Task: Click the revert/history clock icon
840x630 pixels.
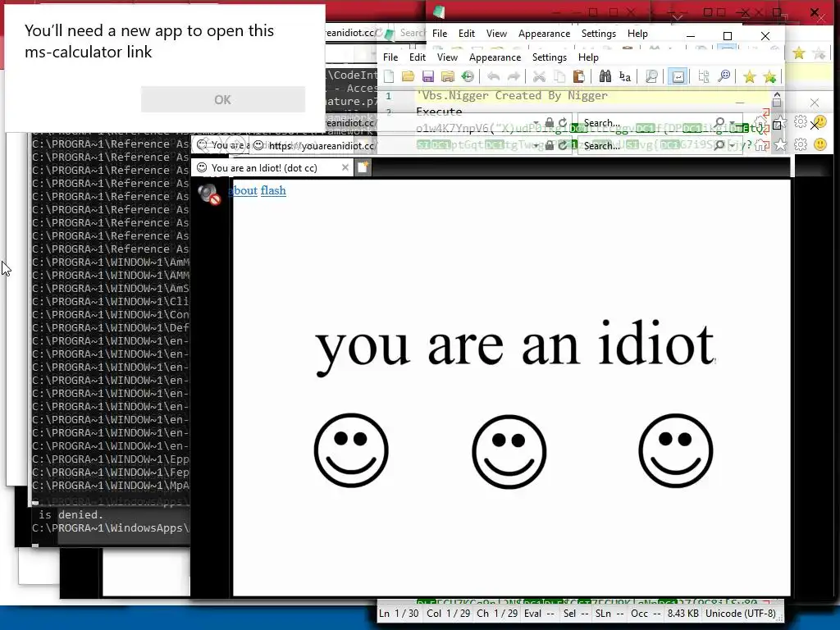Action: click(468, 76)
